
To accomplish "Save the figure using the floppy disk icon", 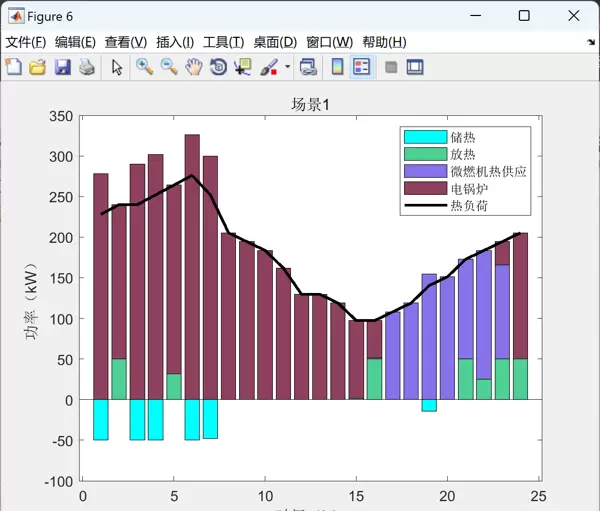I will (62, 67).
